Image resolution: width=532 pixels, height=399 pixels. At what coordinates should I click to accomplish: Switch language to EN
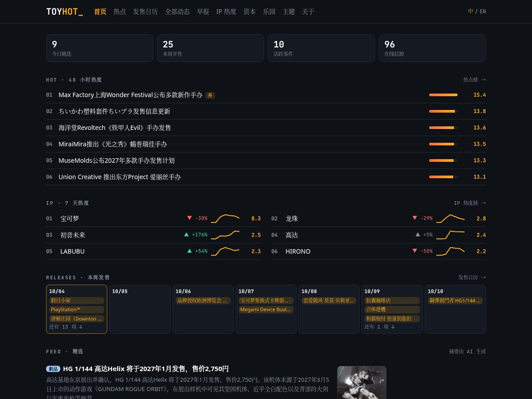point(483,12)
